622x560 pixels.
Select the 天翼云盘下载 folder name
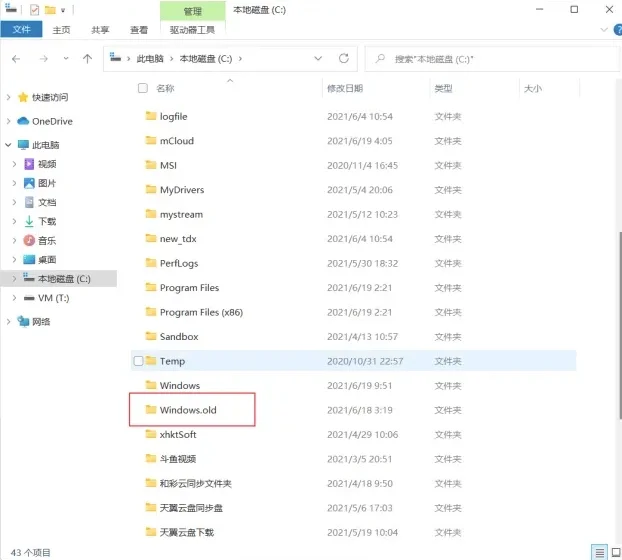pos(186,532)
